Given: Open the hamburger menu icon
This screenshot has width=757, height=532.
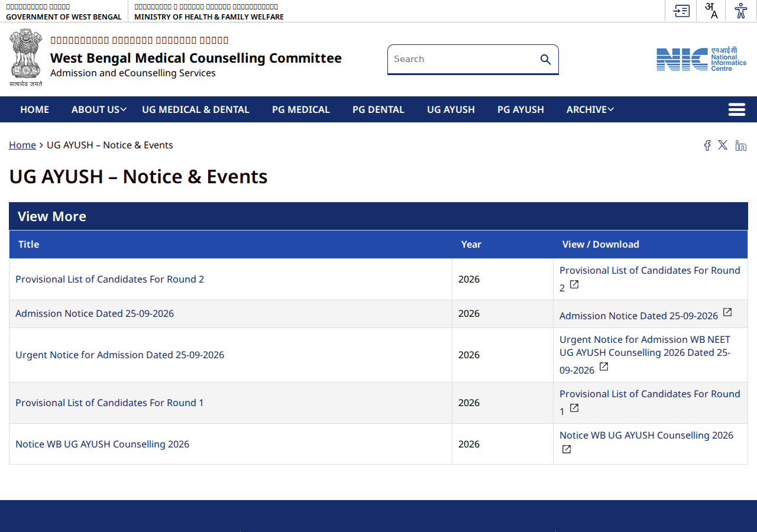Looking at the screenshot, I should click(736, 109).
